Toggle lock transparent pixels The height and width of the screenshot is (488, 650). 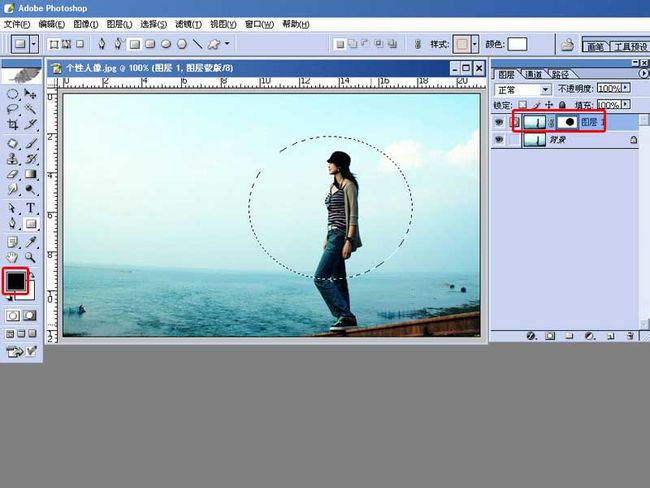[x=523, y=105]
